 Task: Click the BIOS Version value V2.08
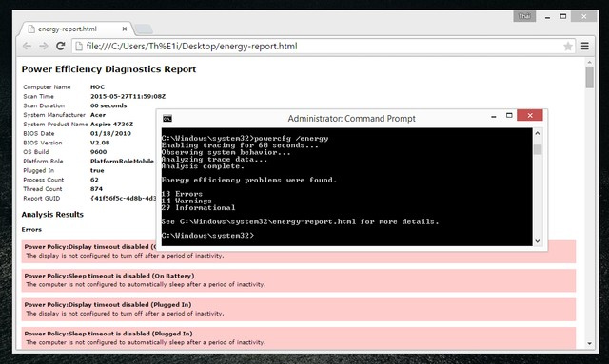(x=100, y=143)
